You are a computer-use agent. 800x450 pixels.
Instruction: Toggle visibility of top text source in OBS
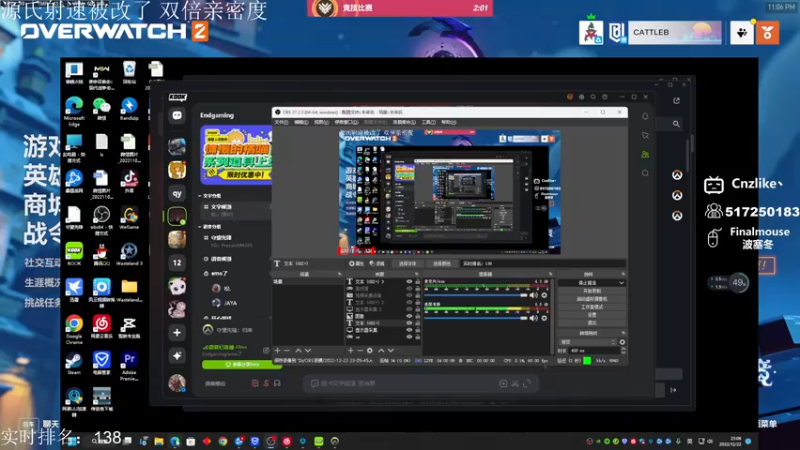[409, 281]
